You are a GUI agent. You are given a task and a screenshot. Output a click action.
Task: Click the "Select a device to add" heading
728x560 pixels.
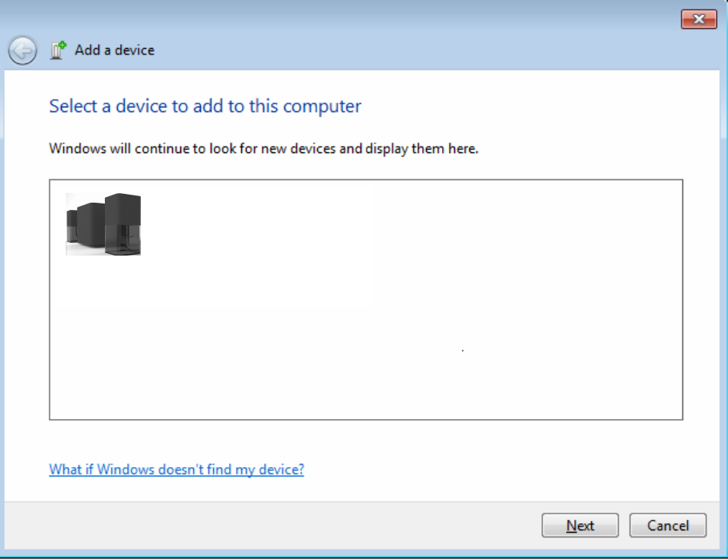(205, 106)
